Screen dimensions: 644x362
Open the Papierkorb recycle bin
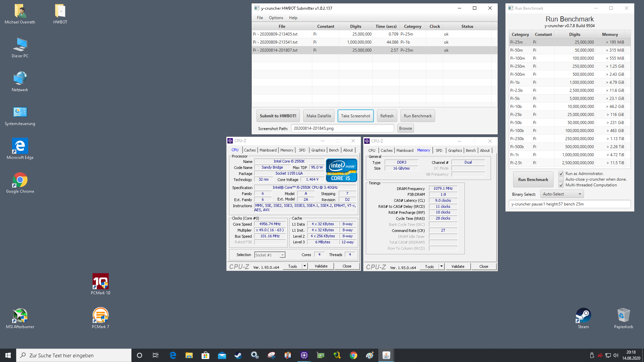pos(624,318)
